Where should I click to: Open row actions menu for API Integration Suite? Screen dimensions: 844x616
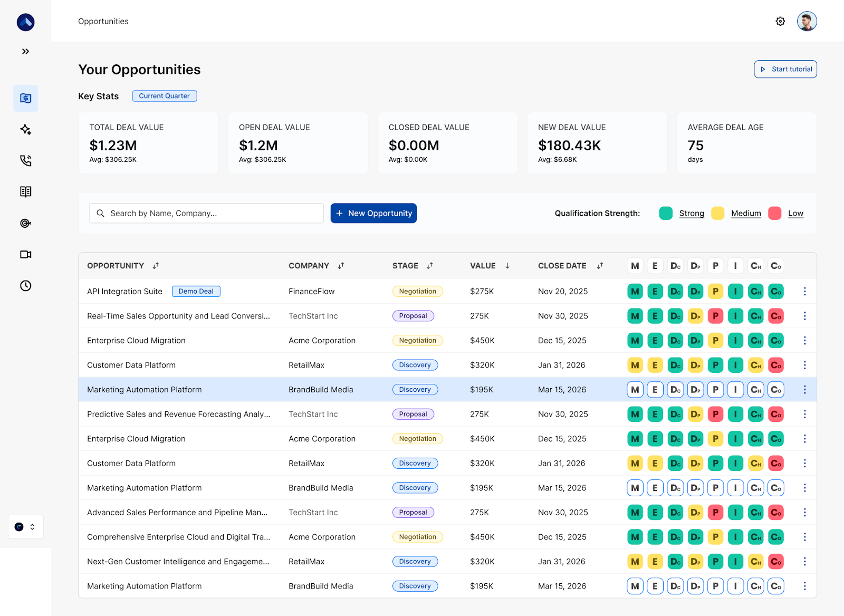click(804, 291)
